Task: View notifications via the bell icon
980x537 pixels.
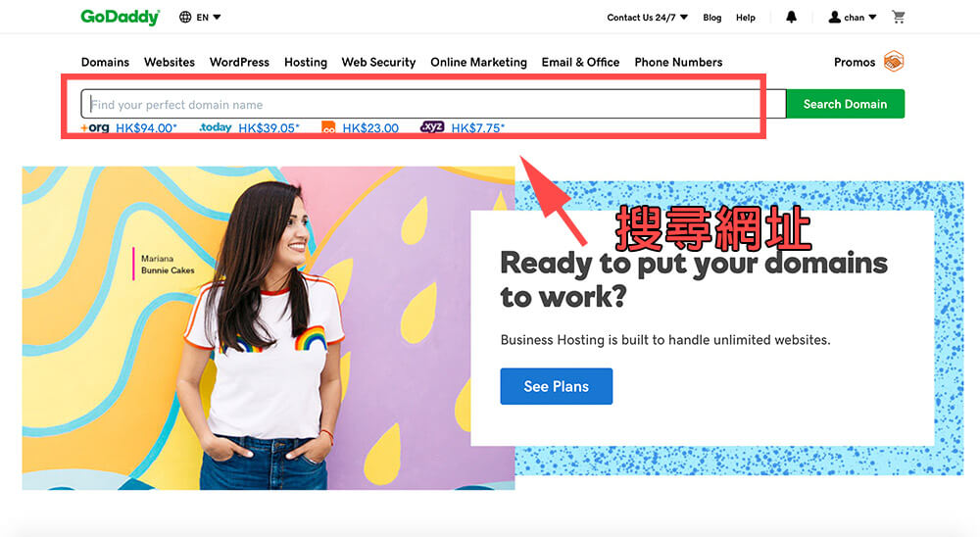Action: pos(791,17)
